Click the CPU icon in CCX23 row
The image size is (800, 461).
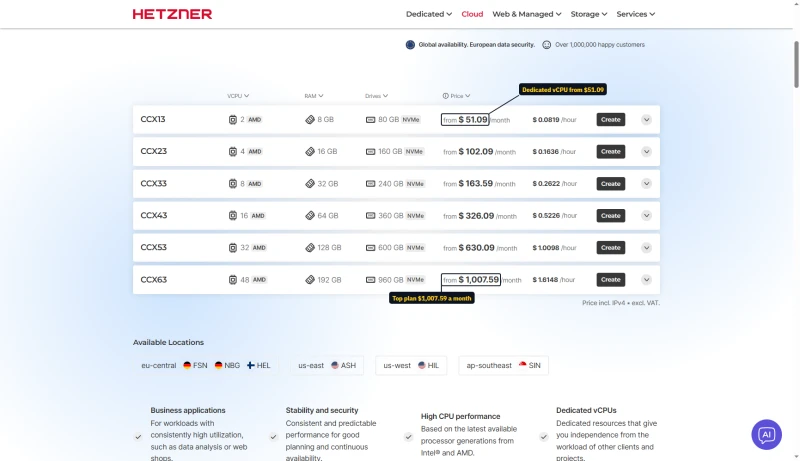[233, 151]
